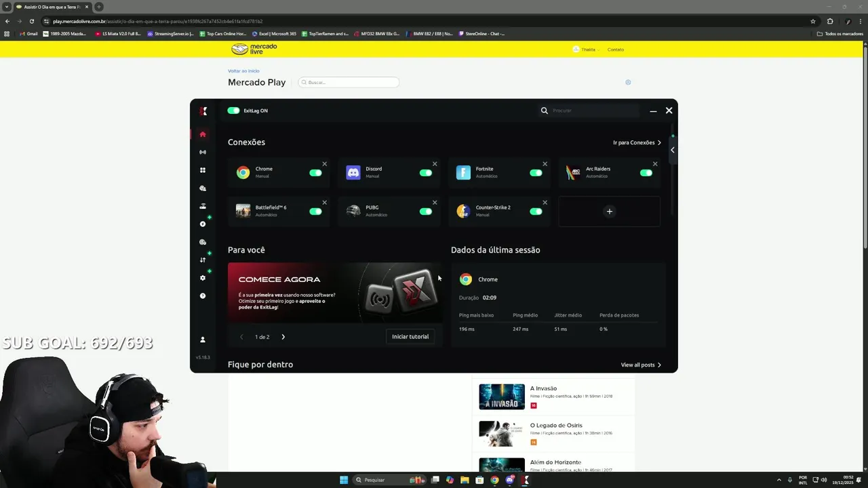Click Voltar ao início link
Viewport: 868px width, 488px height.
[x=243, y=70]
